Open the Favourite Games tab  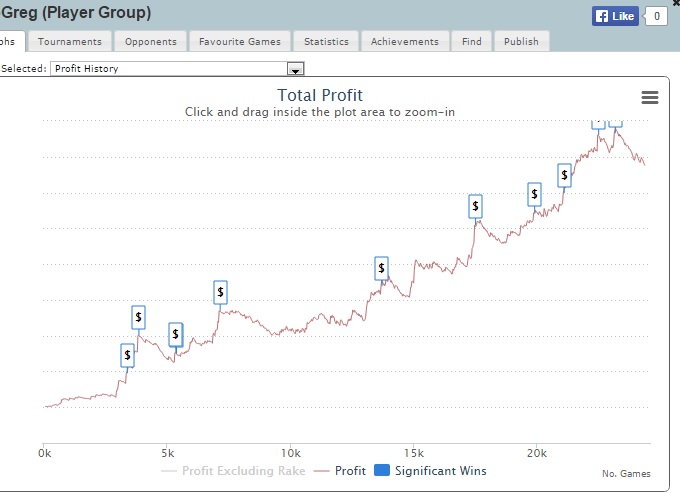[x=240, y=41]
